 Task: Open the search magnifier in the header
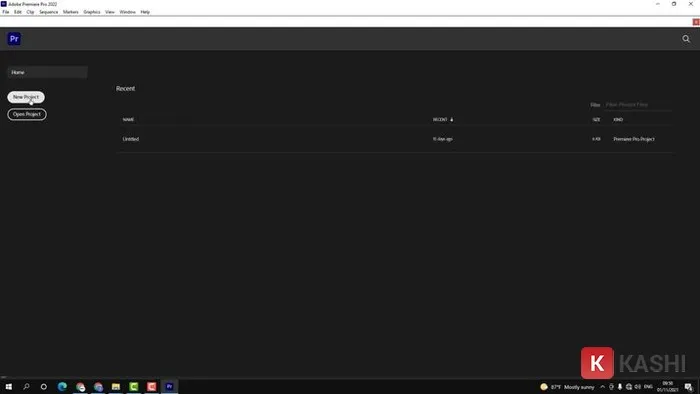click(686, 39)
